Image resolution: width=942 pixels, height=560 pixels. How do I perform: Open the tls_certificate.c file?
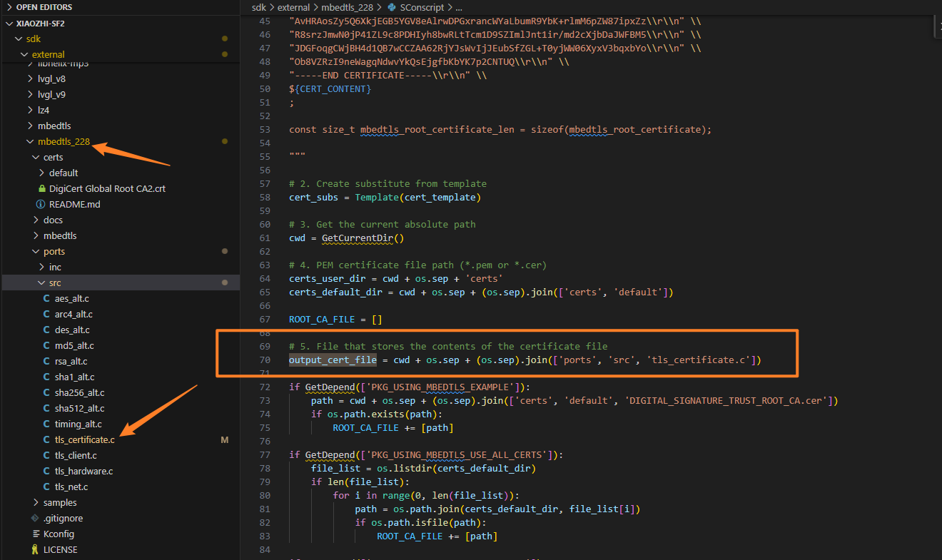tap(84, 440)
